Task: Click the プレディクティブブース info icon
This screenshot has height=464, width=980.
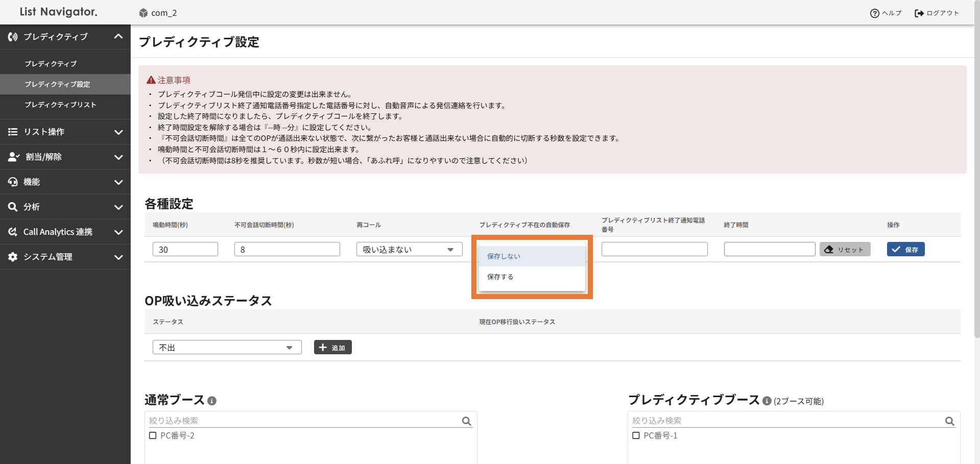Action: [x=767, y=401]
